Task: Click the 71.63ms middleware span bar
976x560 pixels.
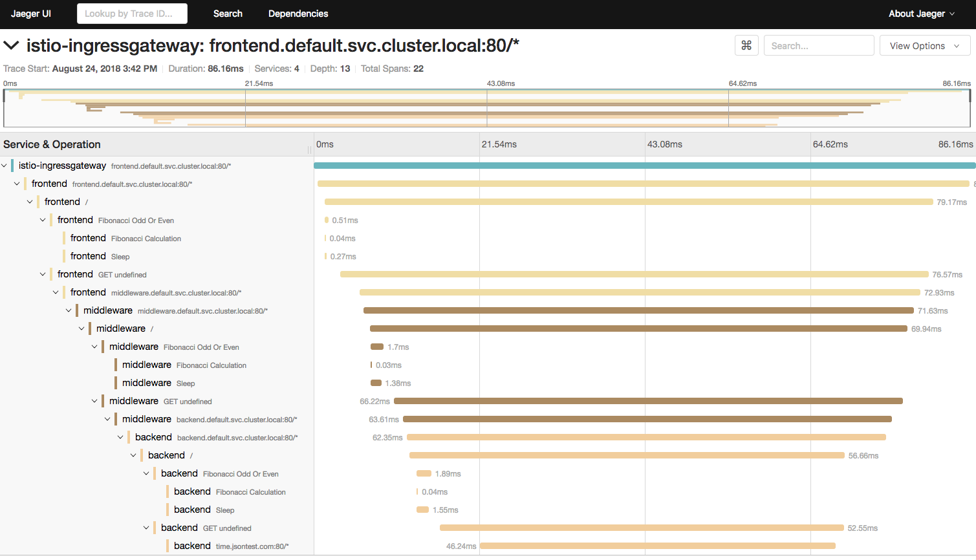Action: pos(638,310)
